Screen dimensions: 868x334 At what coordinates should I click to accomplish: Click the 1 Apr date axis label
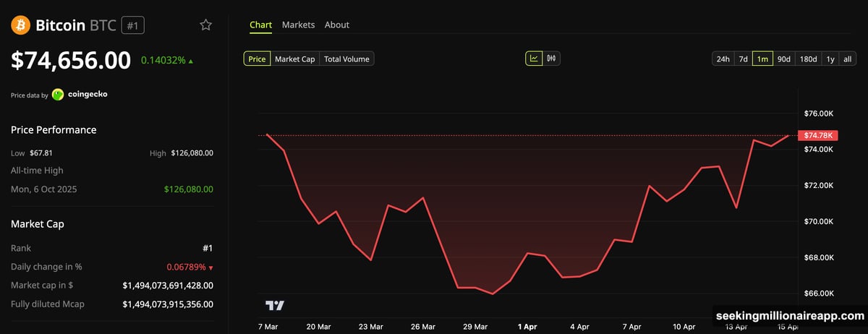(x=527, y=327)
